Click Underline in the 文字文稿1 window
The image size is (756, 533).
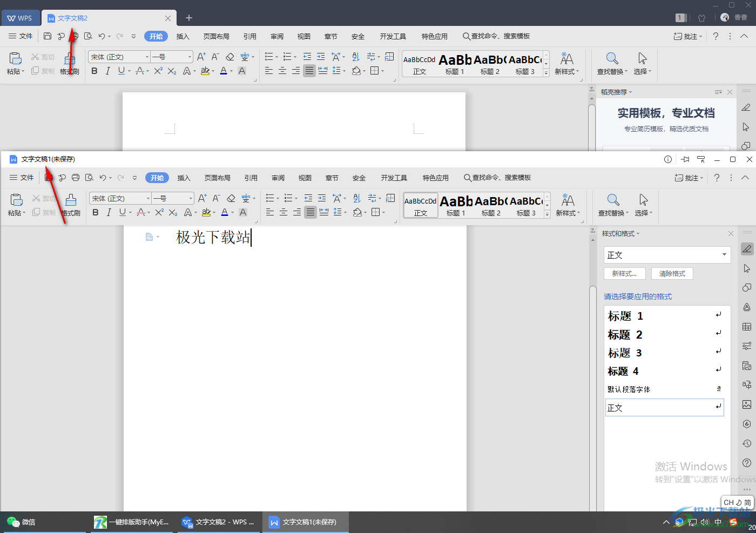pos(122,212)
